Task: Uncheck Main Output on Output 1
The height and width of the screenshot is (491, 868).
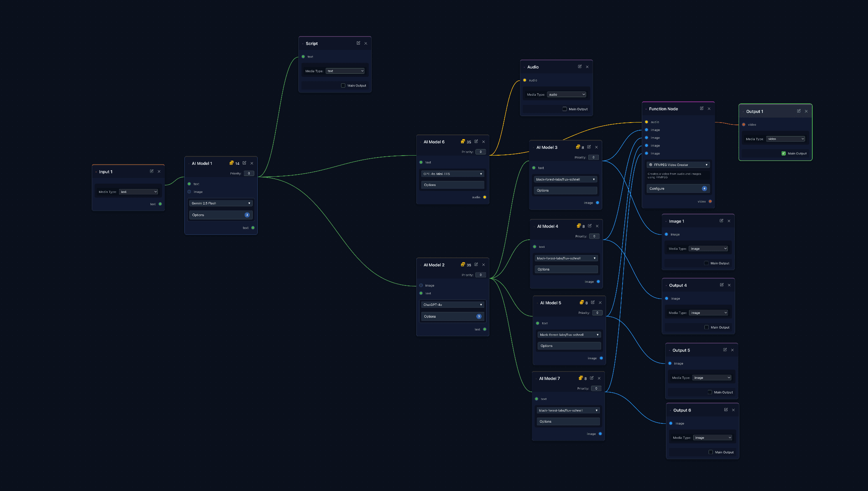Action: coord(784,153)
